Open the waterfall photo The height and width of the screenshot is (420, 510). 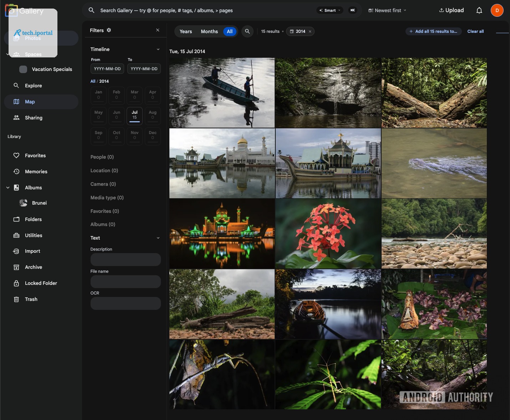pyautogui.click(x=328, y=93)
